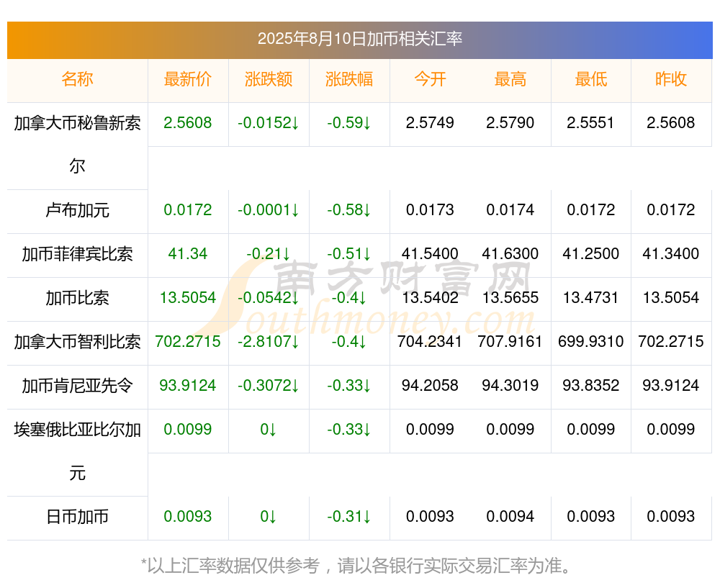This screenshot has width=720, height=588.
Task: Click the percent change -0.31↓
Action: 349,517
